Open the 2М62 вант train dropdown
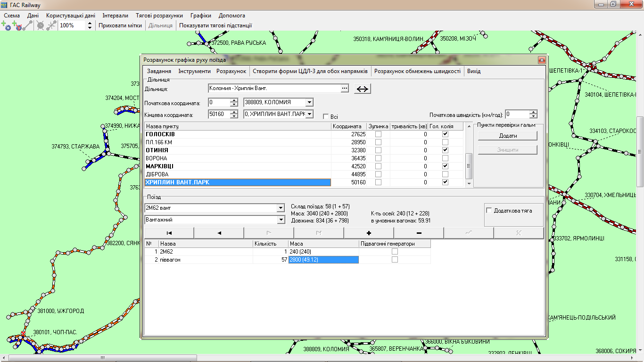Screen dimensions: 644x362 [281, 208]
